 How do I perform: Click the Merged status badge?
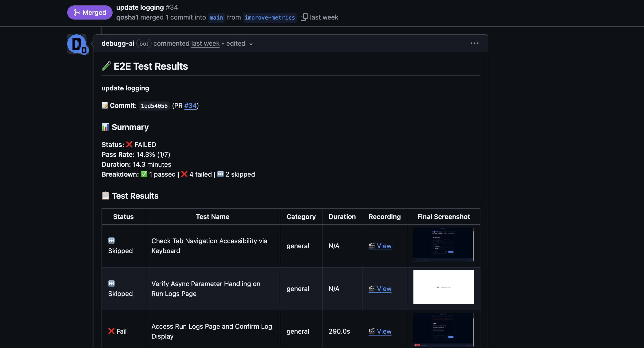[90, 12]
